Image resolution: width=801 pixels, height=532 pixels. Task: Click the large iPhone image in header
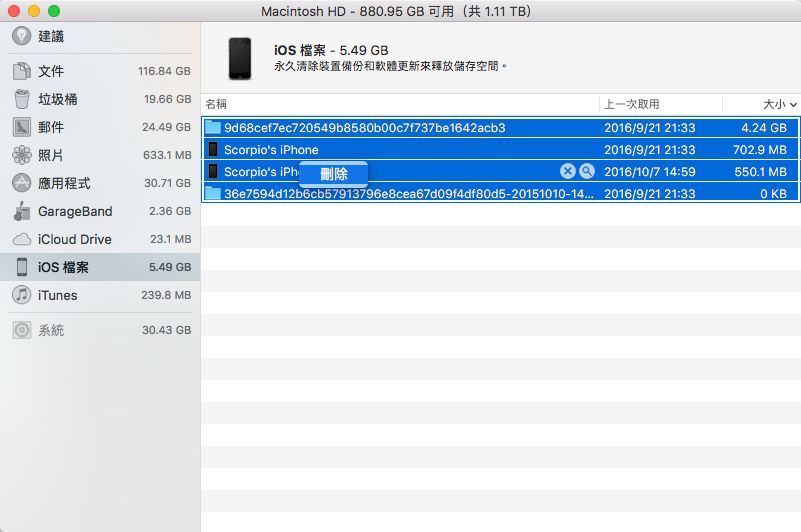(x=240, y=58)
